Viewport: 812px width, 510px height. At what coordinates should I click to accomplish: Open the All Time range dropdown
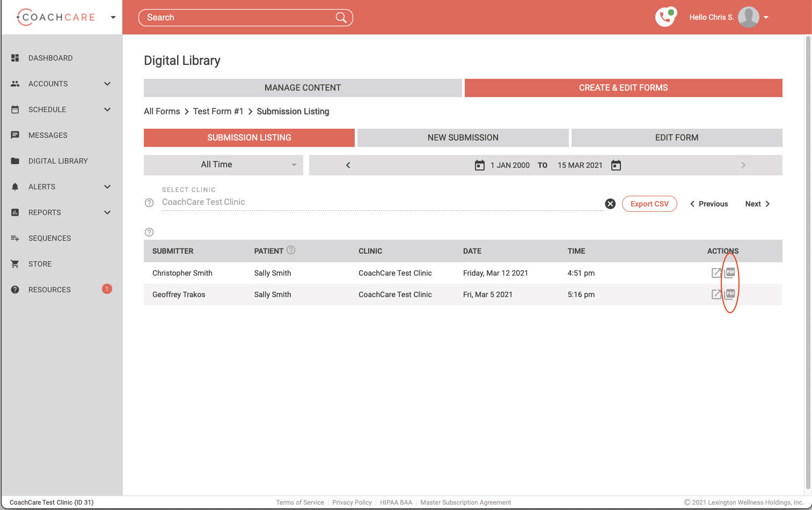click(x=223, y=165)
